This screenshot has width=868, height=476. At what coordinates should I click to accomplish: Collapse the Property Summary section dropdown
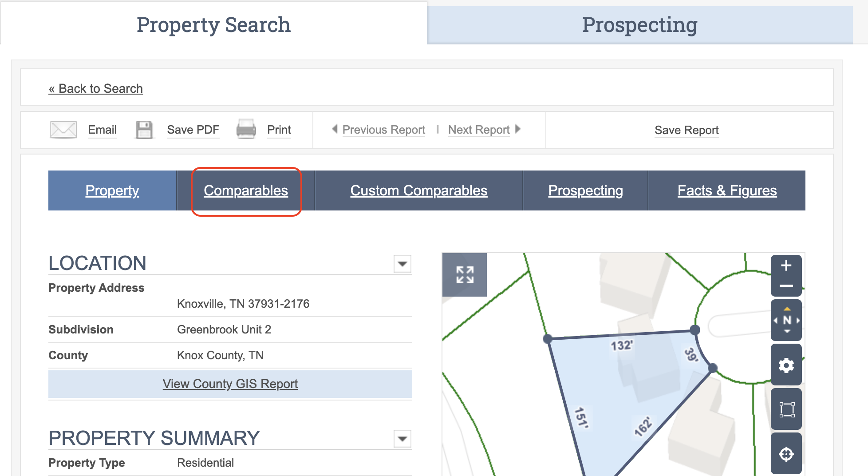click(x=402, y=439)
